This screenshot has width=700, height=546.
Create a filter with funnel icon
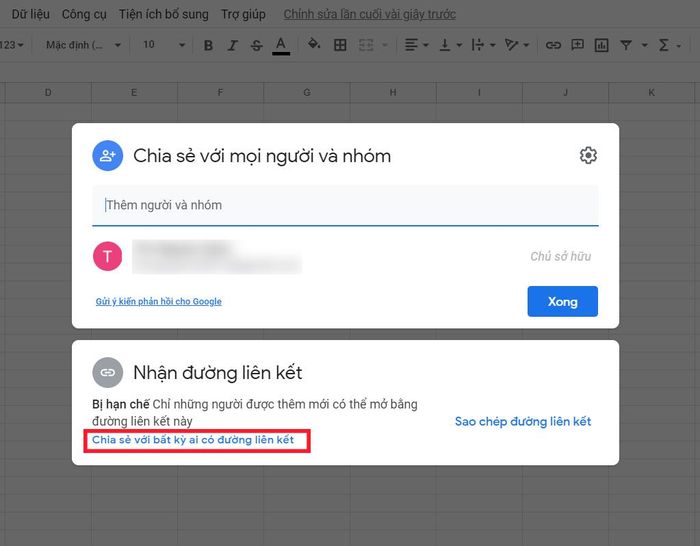626,45
